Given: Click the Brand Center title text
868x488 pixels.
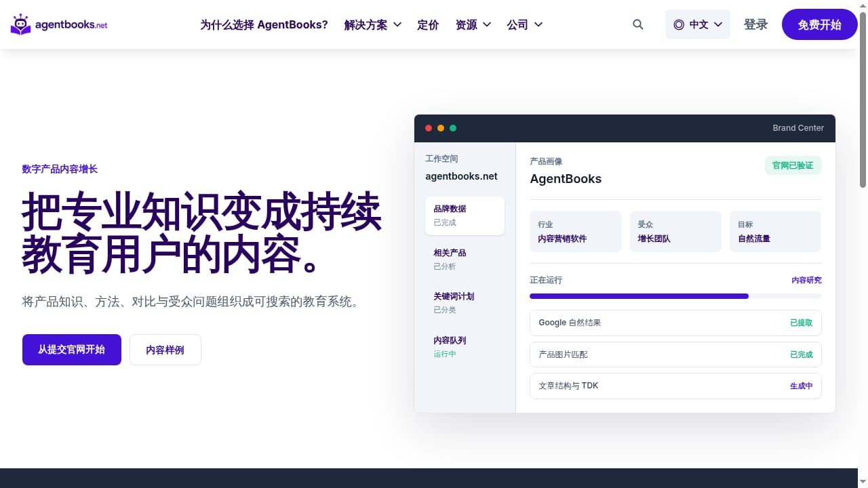Looking at the screenshot, I should (x=798, y=128).
